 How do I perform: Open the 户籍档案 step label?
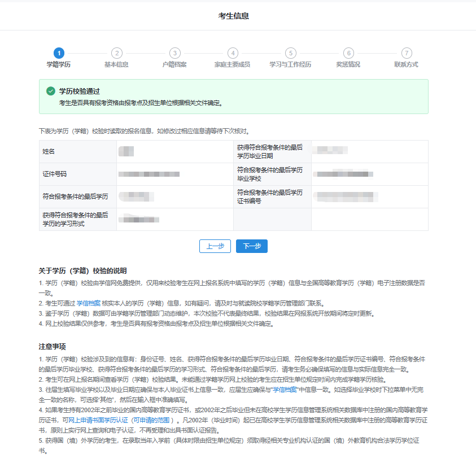[174, 64]
